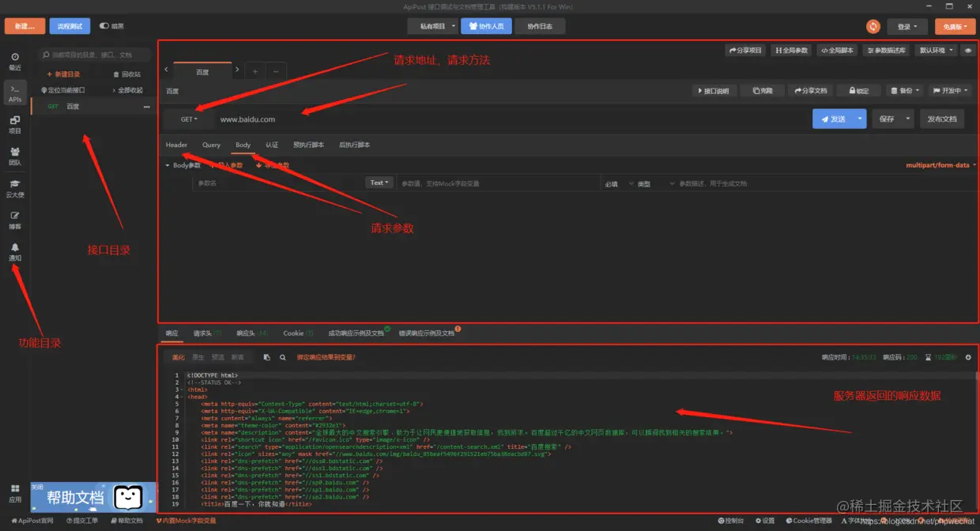Add a new request tab with plus
Viewport: 980px width, 531px height.
[x=255, y=71]
